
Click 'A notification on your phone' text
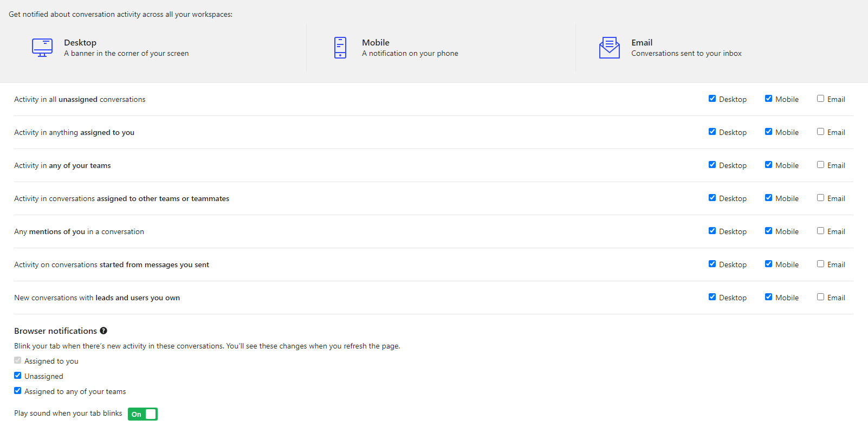410,53
